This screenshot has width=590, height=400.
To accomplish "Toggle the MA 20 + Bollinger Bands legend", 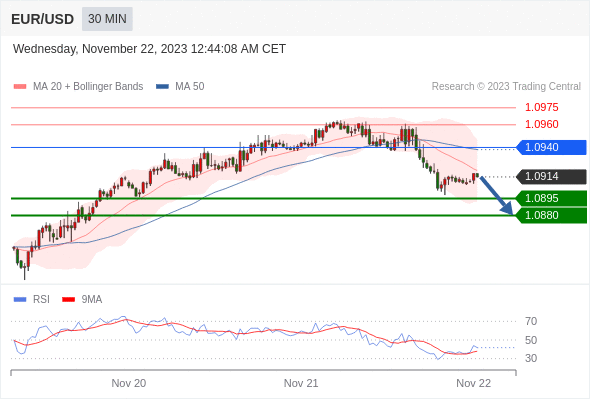I will (x=78, y=87).
